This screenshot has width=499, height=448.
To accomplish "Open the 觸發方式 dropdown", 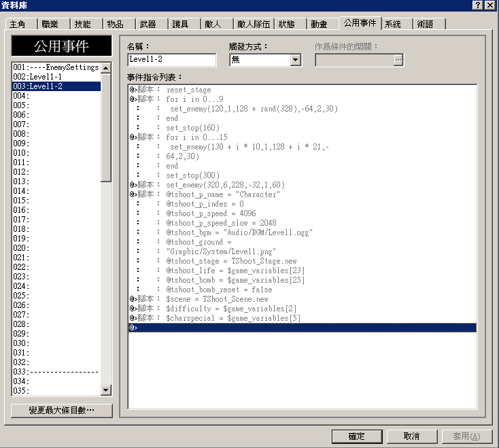I will coord(295,60).
